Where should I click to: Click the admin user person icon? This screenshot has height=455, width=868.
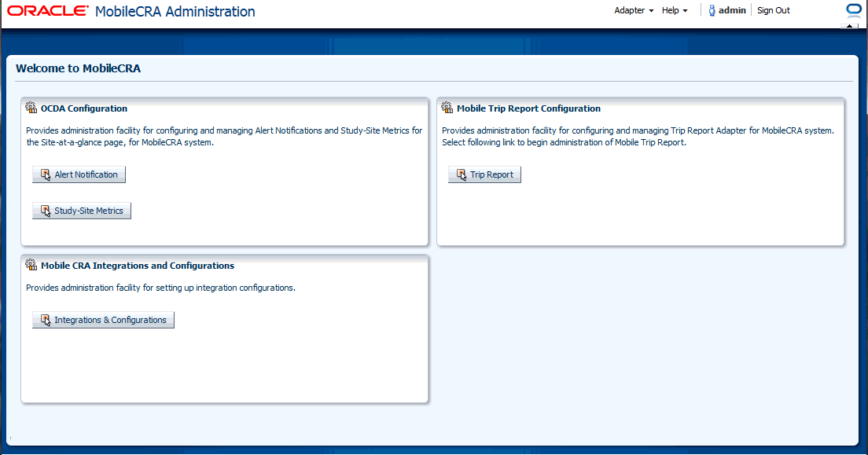712,10
